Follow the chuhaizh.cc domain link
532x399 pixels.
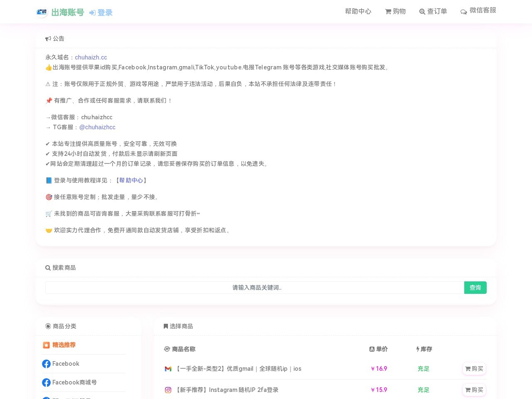(91, 57)
